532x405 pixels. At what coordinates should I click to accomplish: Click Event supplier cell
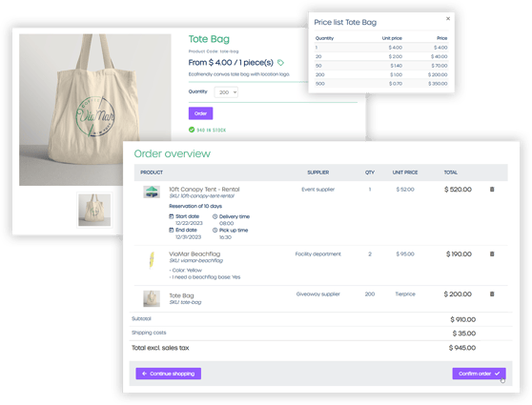click(x=317, y=190)
